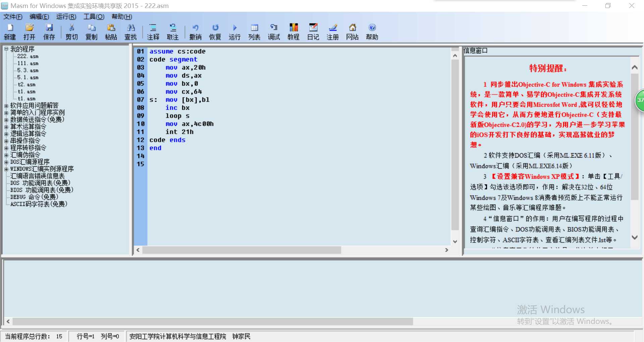This screenshot has width=644, height=342.
Task: Select 111.asm in the file tree
Action: click(x=28, y=63)
